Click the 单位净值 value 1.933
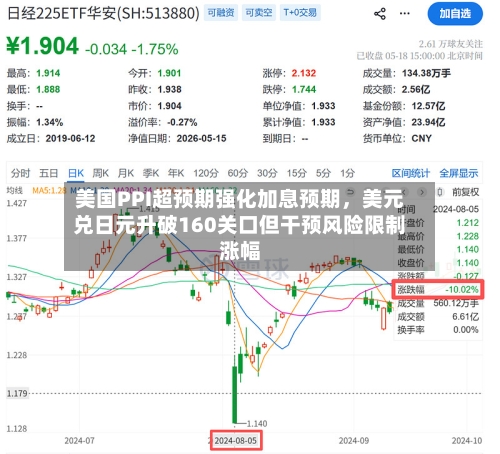500x454 pixels. click(323, 106)
